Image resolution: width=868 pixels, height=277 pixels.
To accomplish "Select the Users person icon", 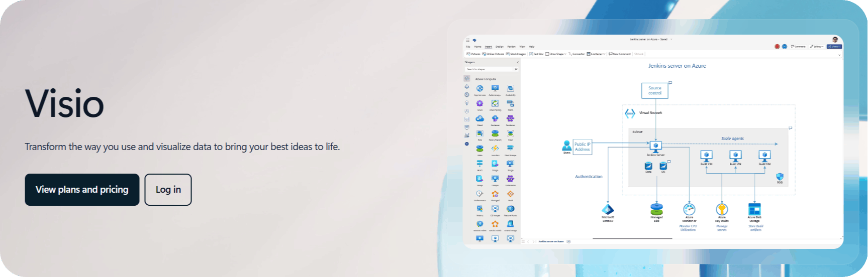I will 567,146.
